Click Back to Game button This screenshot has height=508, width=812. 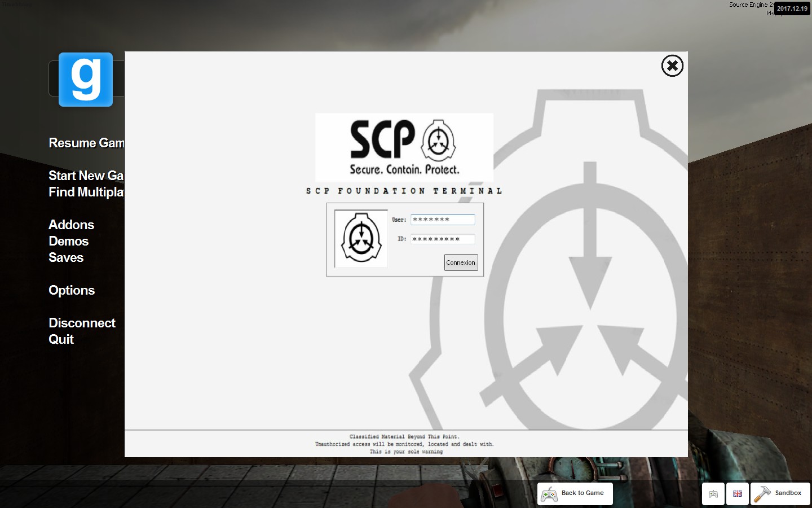[575, 494]
